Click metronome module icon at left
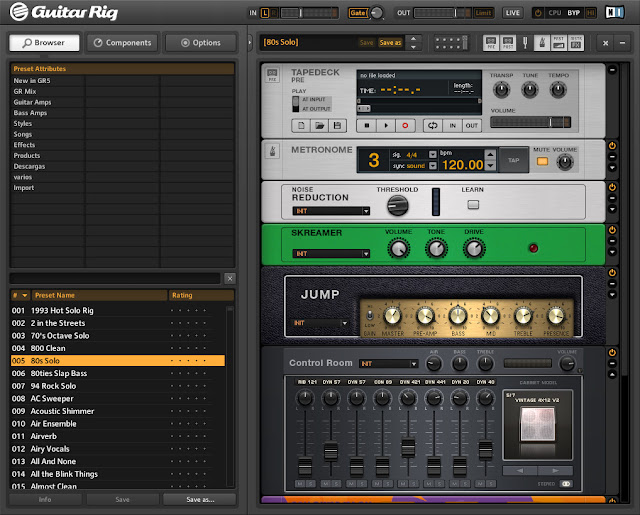 (272, 151)
